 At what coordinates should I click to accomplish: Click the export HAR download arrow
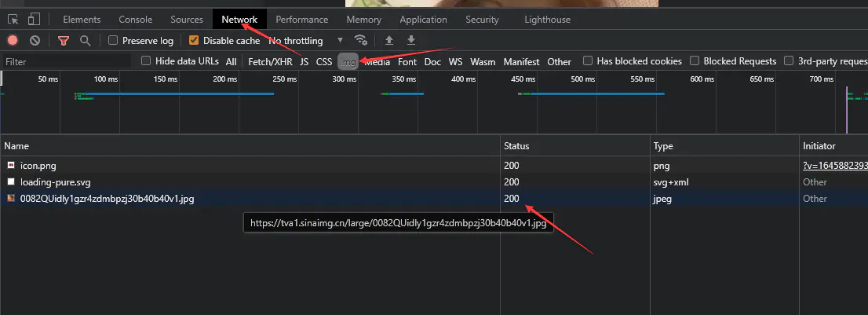pos(410,40)
